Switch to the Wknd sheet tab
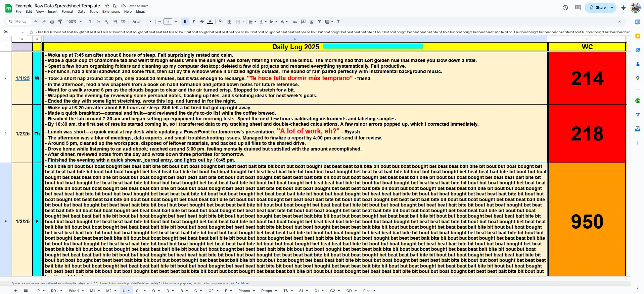 click(74, 291)
